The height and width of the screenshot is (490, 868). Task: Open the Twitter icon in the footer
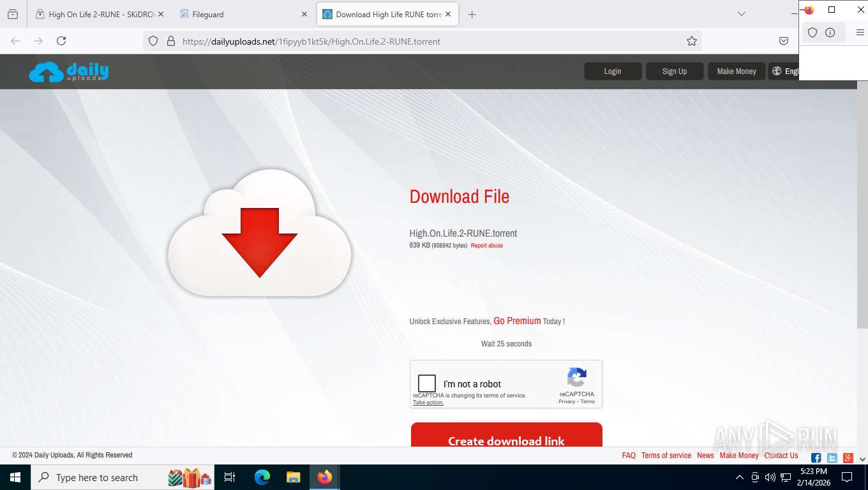pos(832,457)
